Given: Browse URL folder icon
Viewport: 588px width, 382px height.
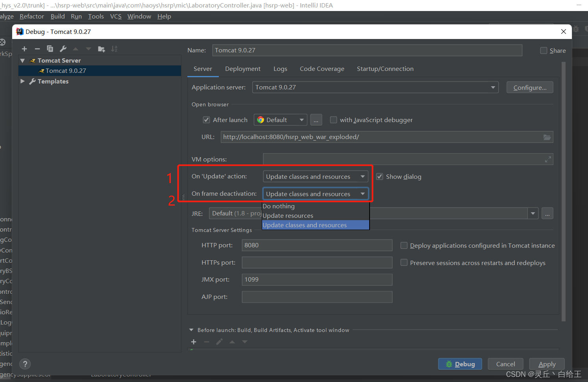Looking at the screenshot, I should click(547, 137).
